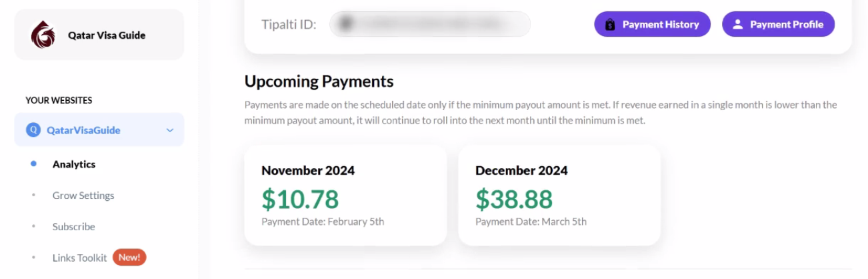Select the November 2024 payment card

click(x=345, y=195)
